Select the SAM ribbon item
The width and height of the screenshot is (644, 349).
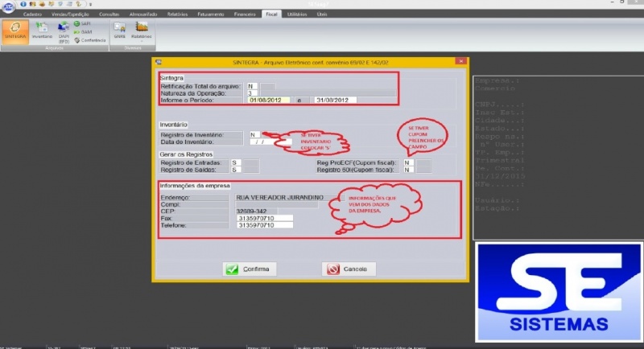click(84, 32)
